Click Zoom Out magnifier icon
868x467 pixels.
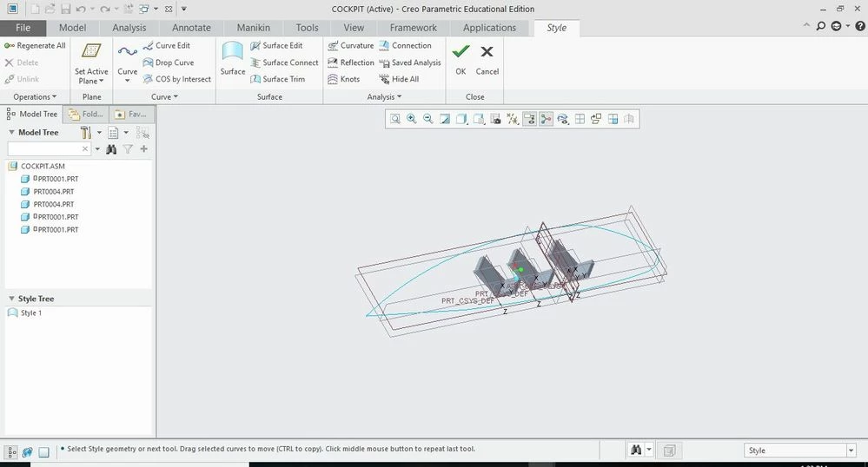[x=427, y=119]
